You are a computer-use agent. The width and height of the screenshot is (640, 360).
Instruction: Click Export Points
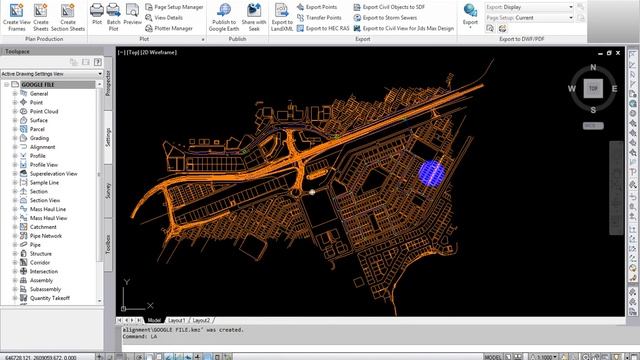coord(317,7)
